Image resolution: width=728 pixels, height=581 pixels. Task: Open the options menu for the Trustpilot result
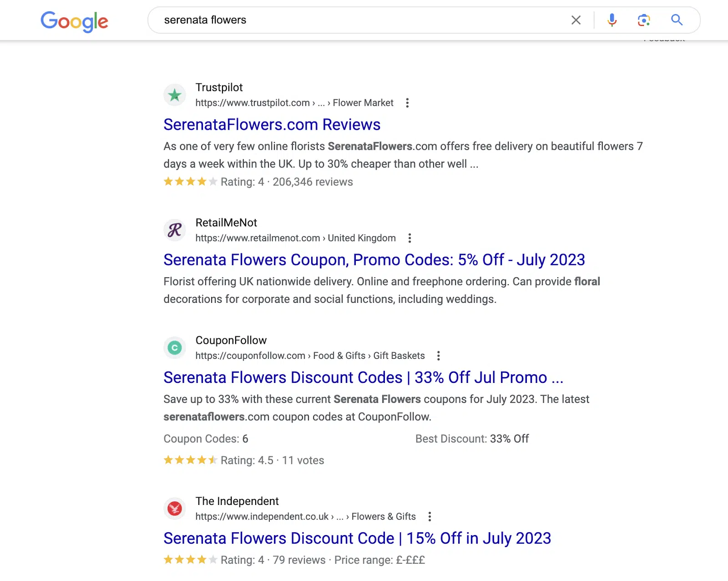pos(407,103)
